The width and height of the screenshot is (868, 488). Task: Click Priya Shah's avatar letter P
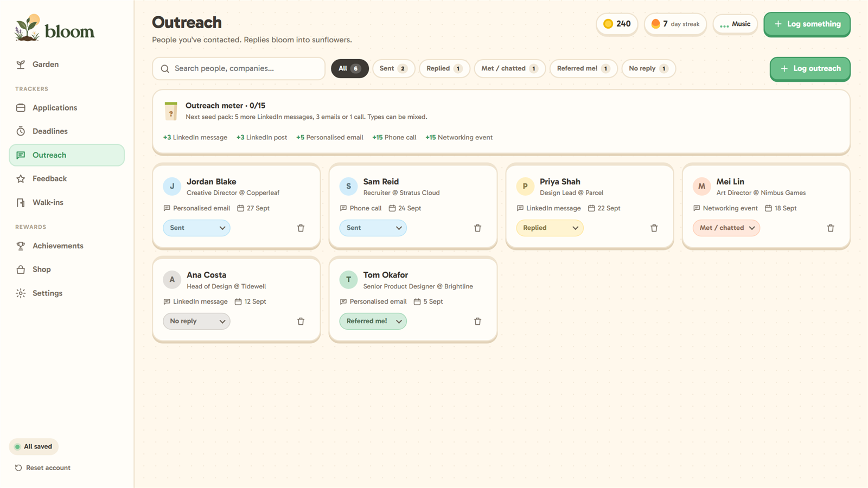(525, 186)
